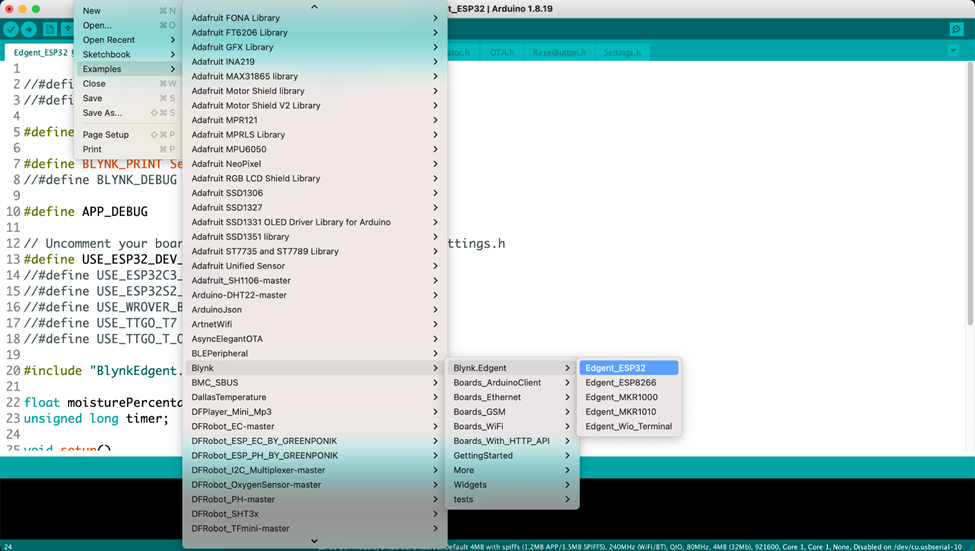Expand the Sketchbook submenu
975x551 pixels.
(x=128, y=55)
